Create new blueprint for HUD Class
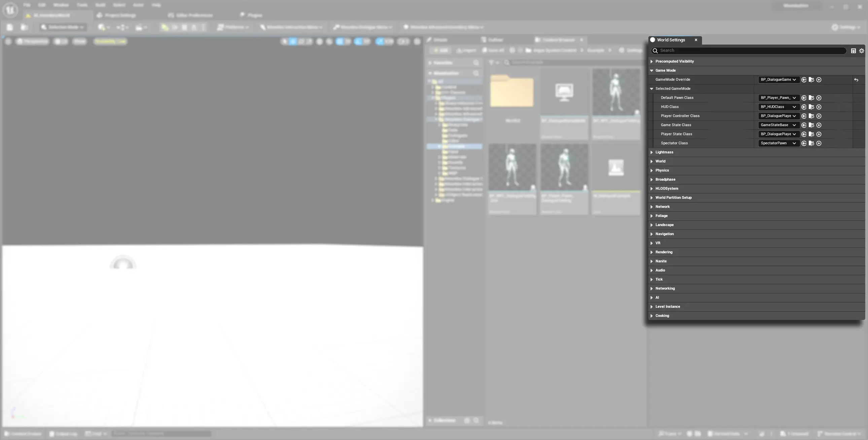The height and width of the screenshot is (440, 868). click(819, 107)
